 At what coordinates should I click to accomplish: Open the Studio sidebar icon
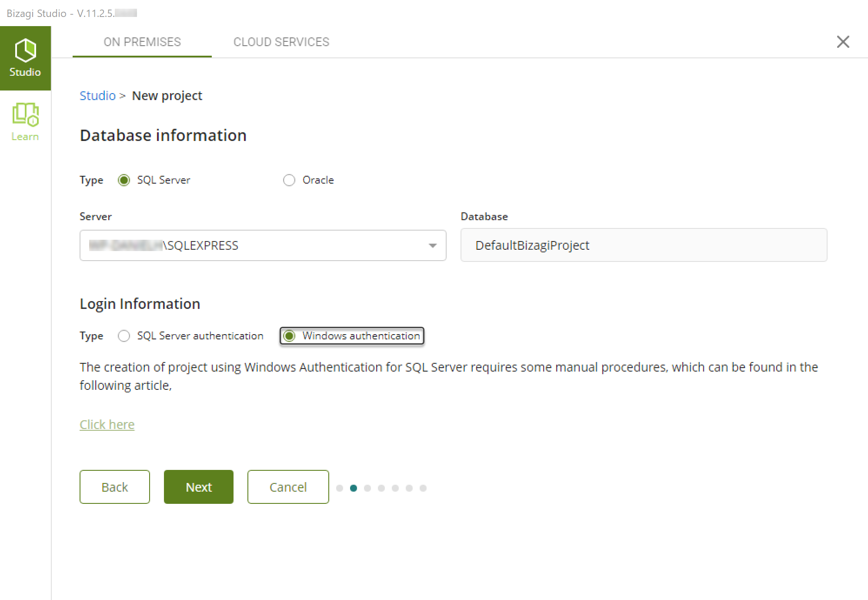(25, 58)
